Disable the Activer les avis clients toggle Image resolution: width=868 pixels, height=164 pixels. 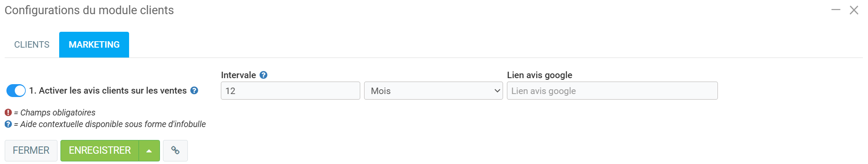point(16,91)
